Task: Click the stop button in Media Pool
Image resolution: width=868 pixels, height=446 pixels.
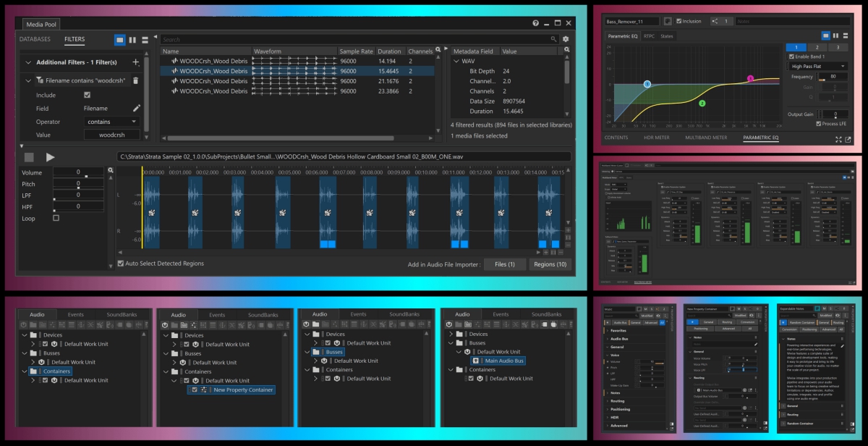Action: 29,157
